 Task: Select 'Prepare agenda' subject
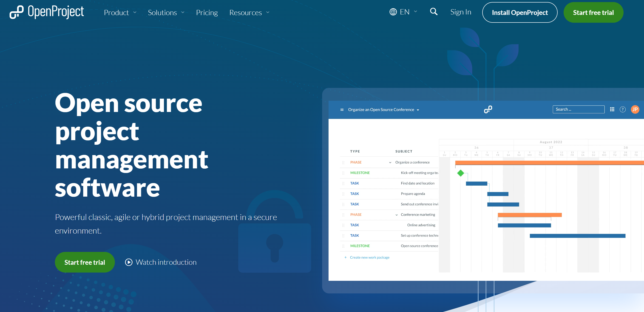pyautogui.click(x=413, y=194)
